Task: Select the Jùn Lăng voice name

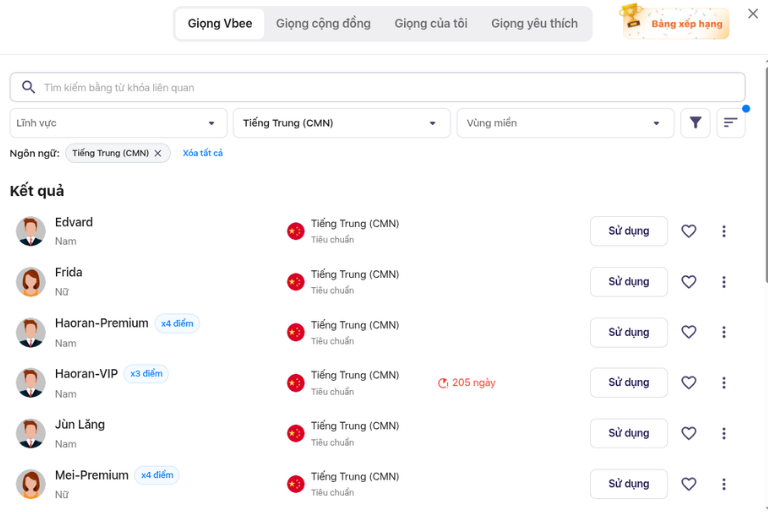Action: [80, 424]
